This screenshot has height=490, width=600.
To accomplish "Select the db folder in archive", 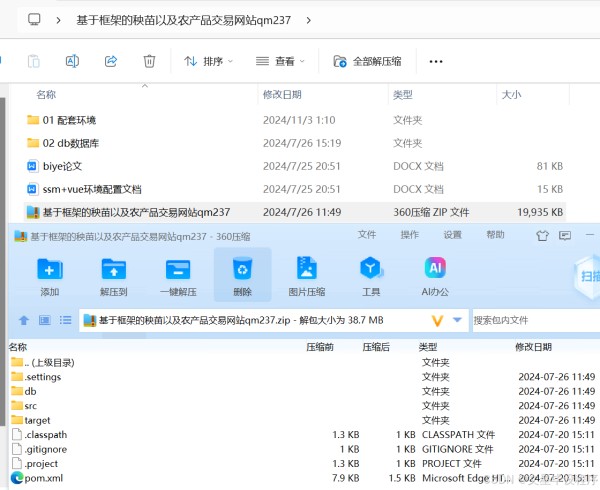I will click(24, 391).
